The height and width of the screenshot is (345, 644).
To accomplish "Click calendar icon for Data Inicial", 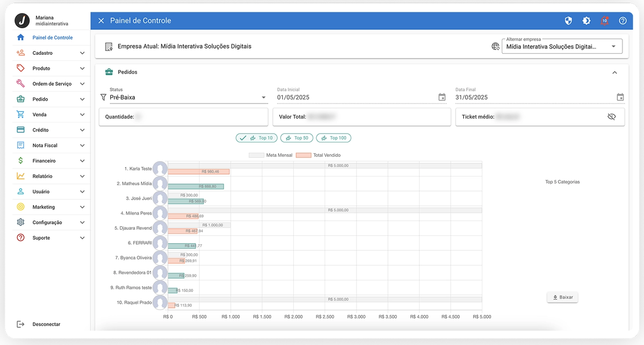I will pyautogui.click(x=442, y=97).
